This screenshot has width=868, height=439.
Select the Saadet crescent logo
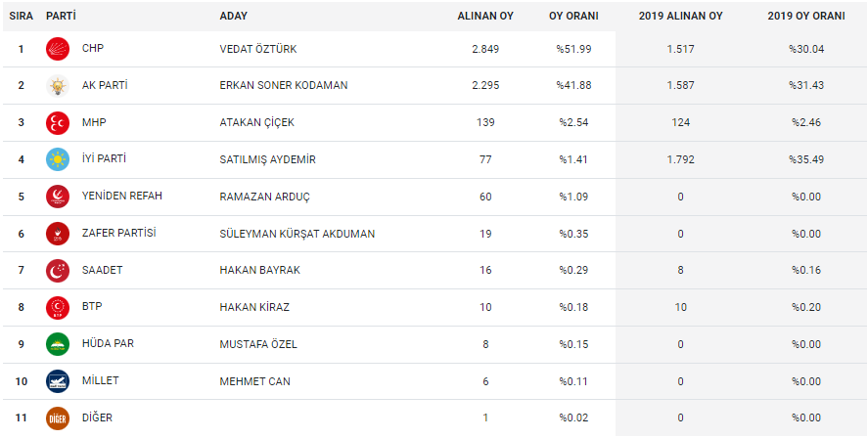click(x=58, y=271)
